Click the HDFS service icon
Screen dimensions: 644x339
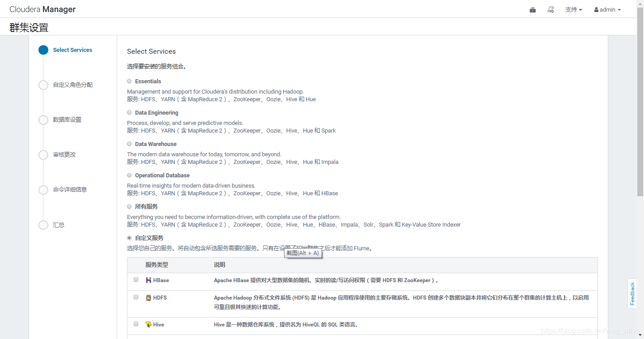(148, 298)
